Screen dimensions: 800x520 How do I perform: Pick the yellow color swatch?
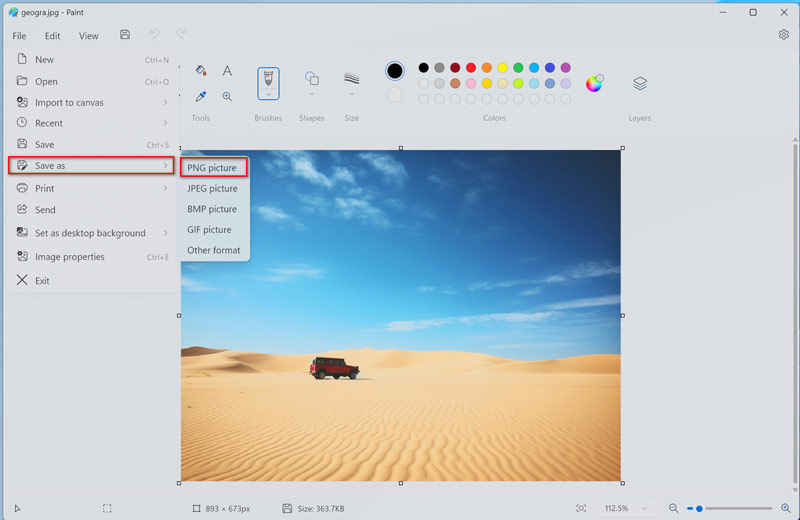click(x=503, y=67)
